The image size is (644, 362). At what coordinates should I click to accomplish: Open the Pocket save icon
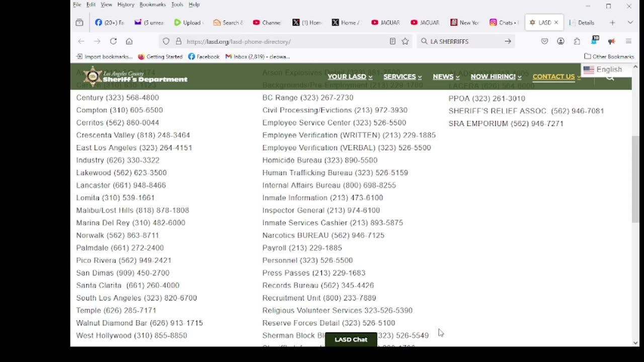pos(544,41)
